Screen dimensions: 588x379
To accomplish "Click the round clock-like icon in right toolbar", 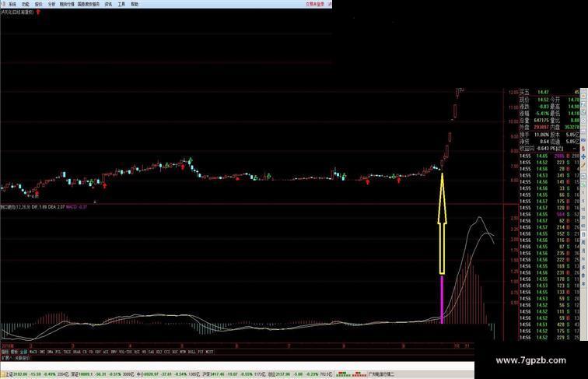I will point(583,121).
